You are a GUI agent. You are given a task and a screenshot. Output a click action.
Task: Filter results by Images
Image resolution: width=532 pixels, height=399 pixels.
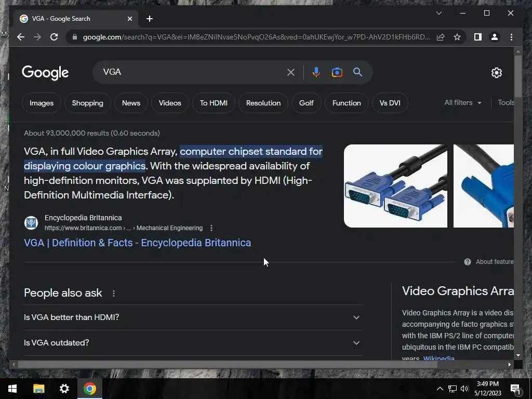click(x=42, y=103)
